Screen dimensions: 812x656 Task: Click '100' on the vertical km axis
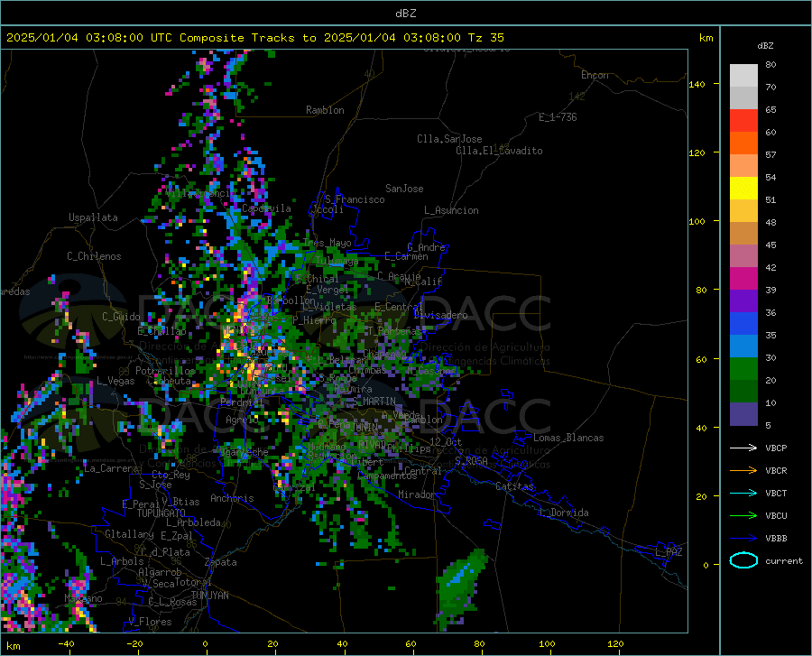tap(697, 221)
